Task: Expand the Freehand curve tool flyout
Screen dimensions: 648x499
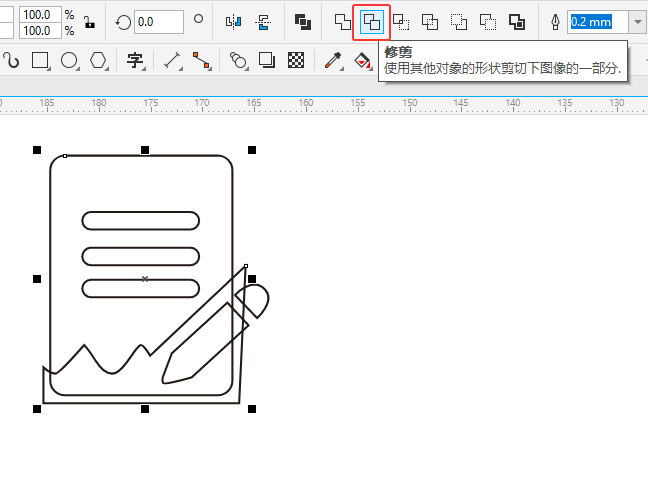Action: (x=12, y=61)
